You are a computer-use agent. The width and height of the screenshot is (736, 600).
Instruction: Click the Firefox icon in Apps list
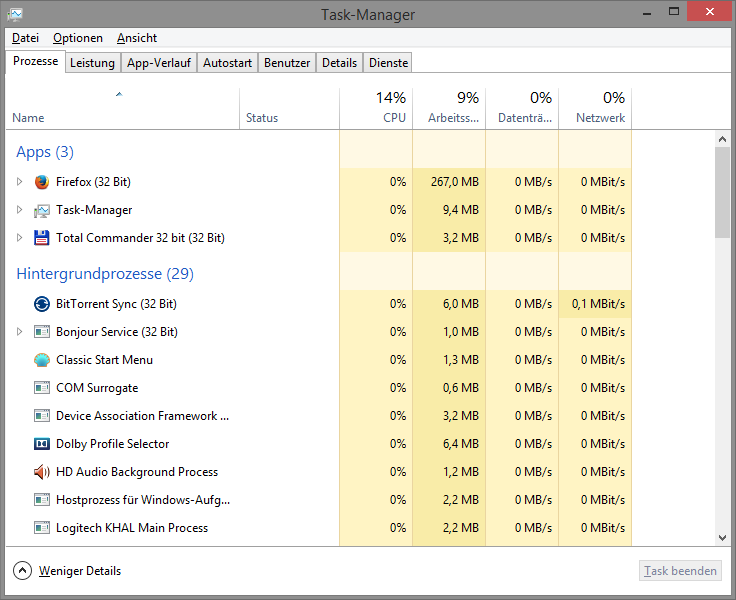[x=41, y=182]
